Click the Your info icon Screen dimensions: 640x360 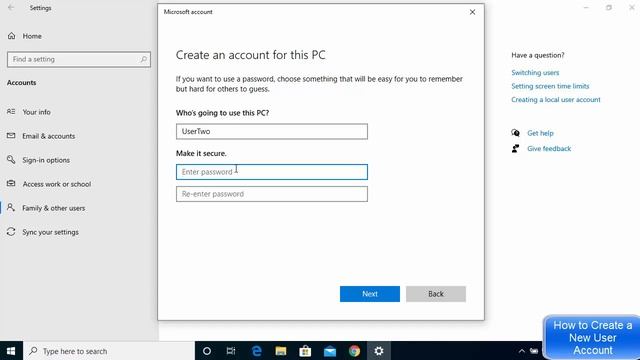tap(11, 111)
